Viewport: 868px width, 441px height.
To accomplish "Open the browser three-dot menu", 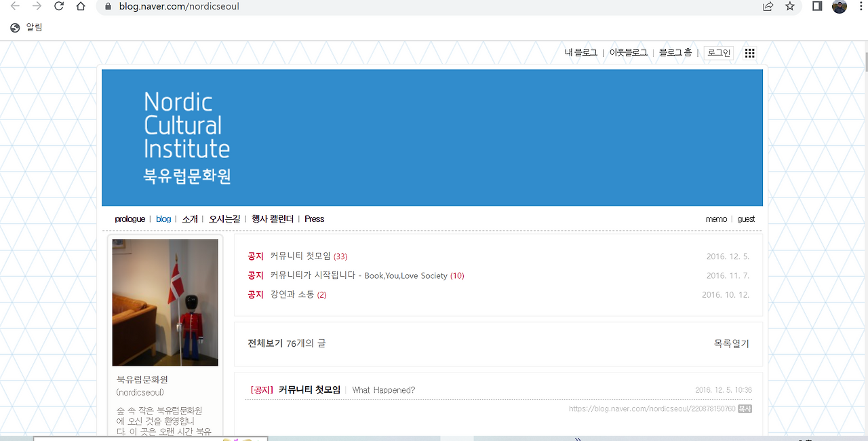I will click(x=861, y=7).
